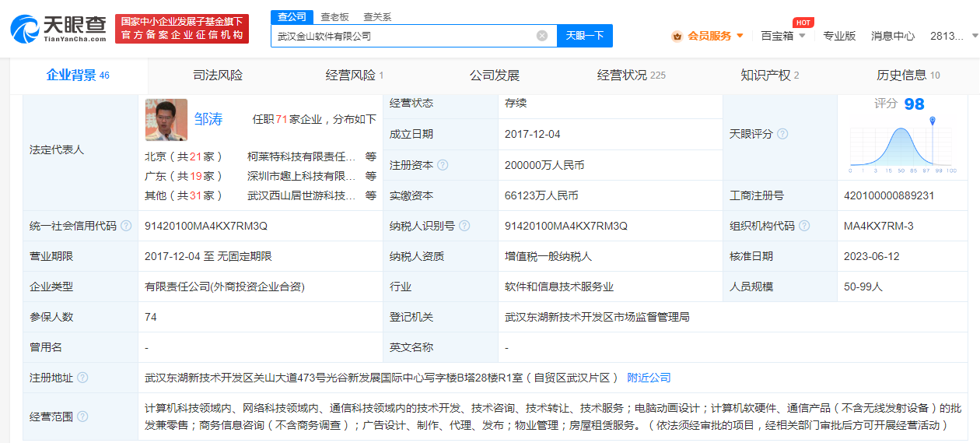Open the 历史信息 tab

[x=908, y=76]
